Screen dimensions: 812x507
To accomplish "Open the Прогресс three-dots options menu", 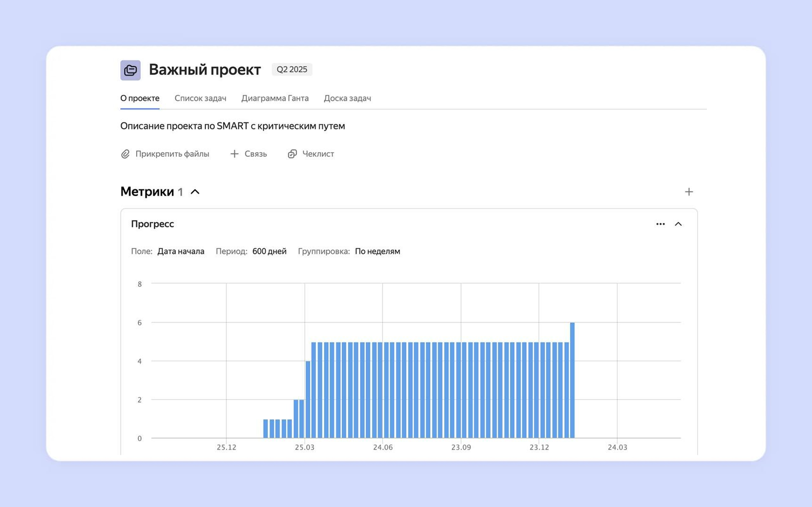I will (x=660, y=224).
